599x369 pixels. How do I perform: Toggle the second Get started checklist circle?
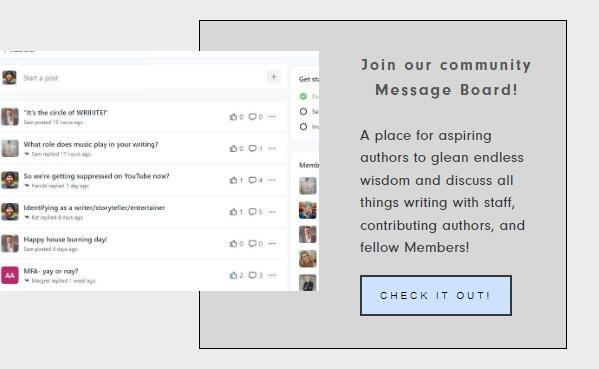(x=303, y=112)
